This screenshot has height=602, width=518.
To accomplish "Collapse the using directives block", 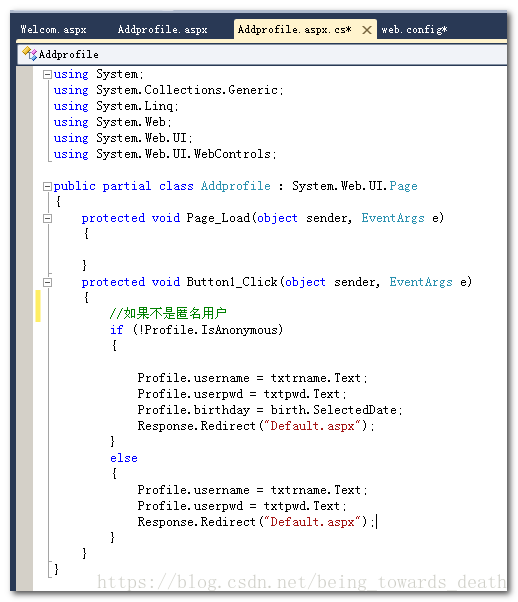I will (x=47, y=74).
